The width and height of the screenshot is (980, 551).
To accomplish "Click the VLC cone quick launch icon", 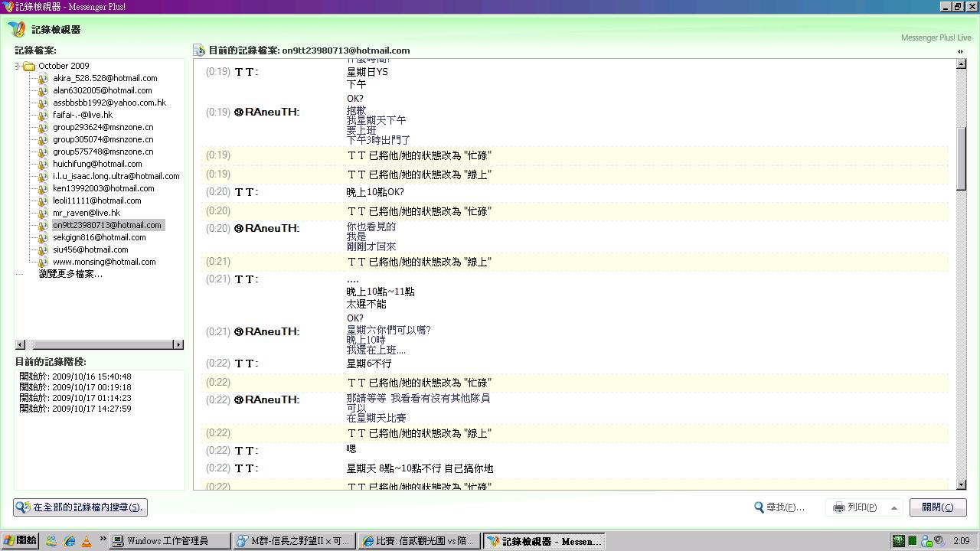I will click(87, 541).
